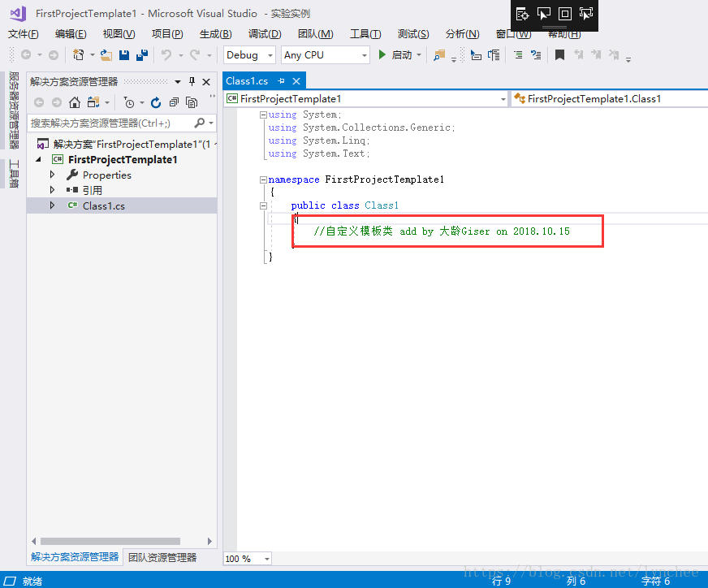This screenshot has width=708, height=588.
Task: Open Solution Explorer window options dropdown arrow
Action: (178, 82)
